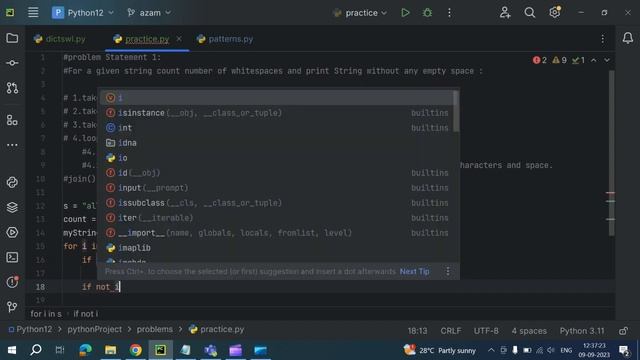Click pythonProject in the navigation bar
This screenshot has height=360, width=640.
pos(95,329)
